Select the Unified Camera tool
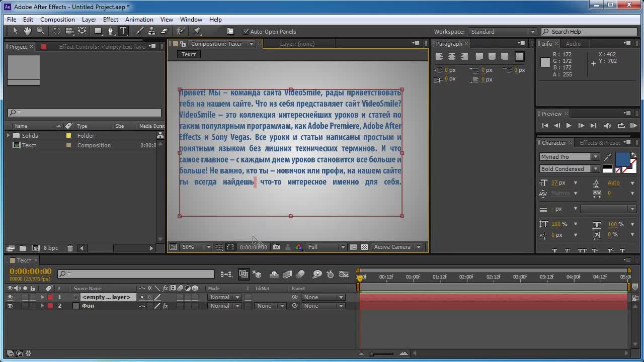 69,31
